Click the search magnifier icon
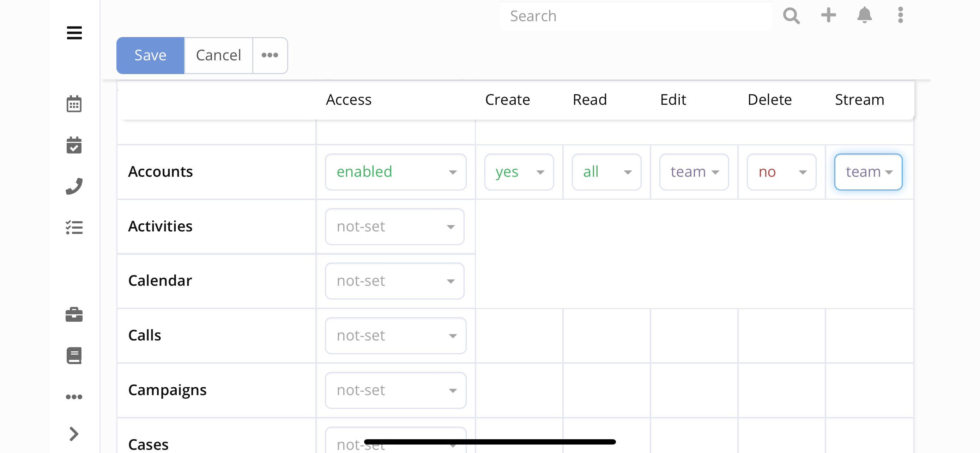This screenshot has width=980, height=453. point(791,16)
